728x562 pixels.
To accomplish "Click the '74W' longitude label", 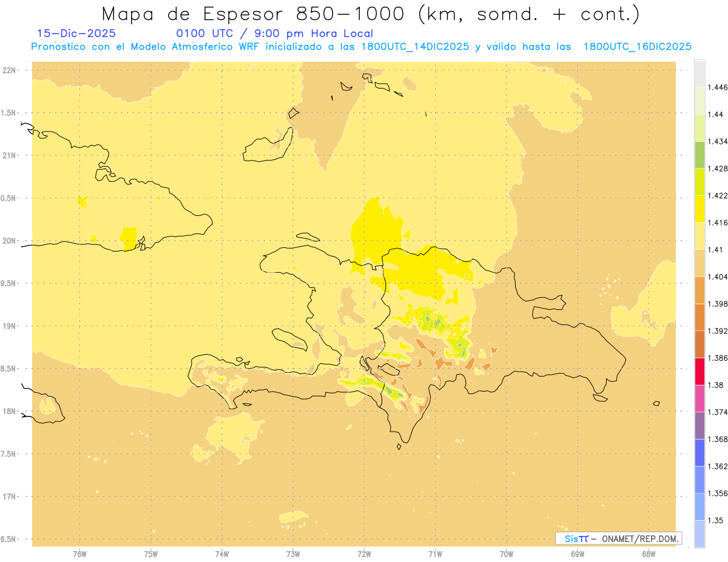I will pyautogui.click(x=221, y=554).
